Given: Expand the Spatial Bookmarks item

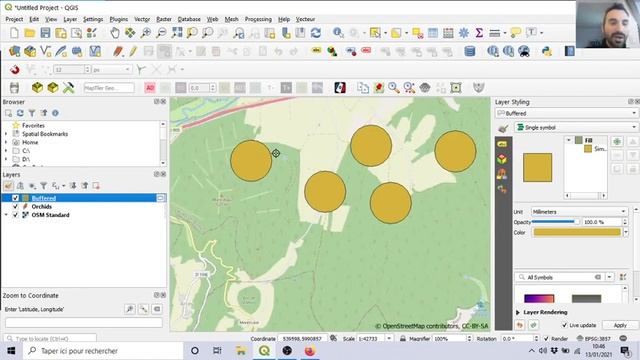Looking at the screenshot, I should [x=6, y=134].
